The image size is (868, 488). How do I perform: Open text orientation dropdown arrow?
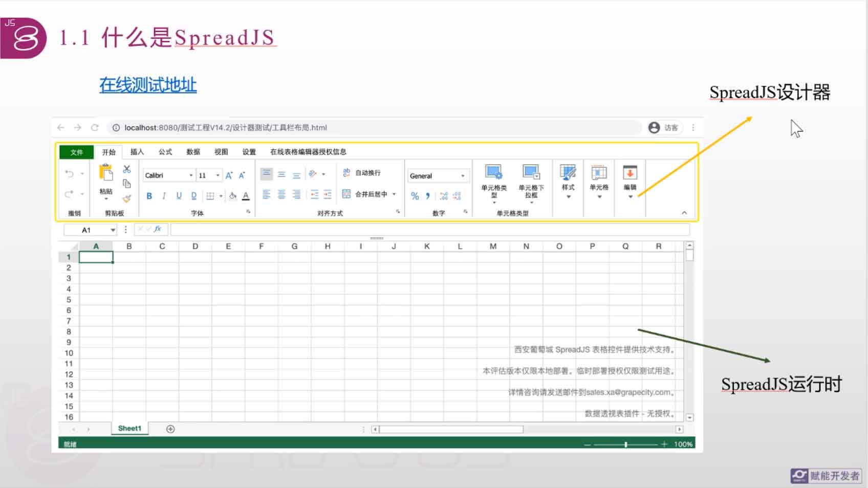[323, 174]
